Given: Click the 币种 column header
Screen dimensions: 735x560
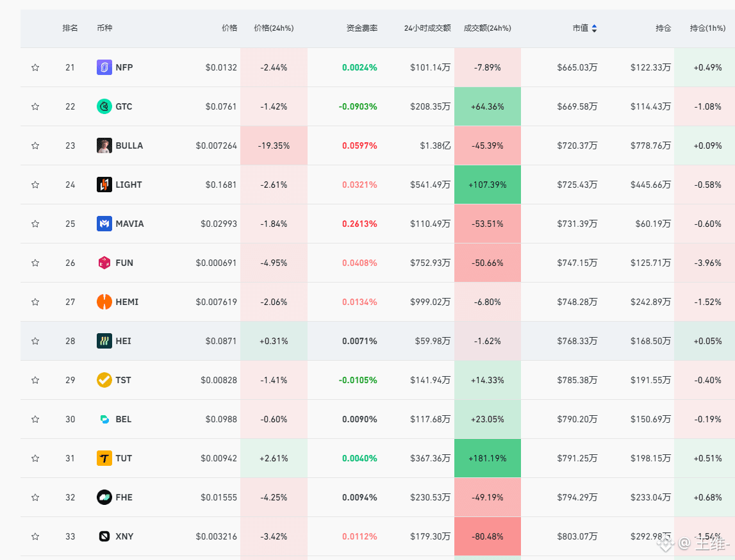Looking at the screenshot, I should [104, 28].
